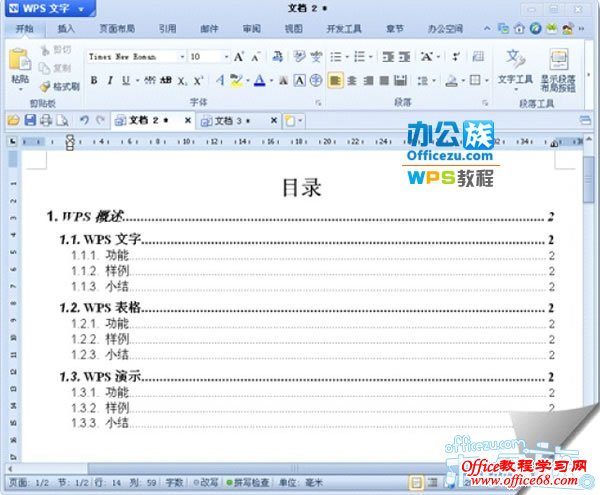Click the Paste clipboard icon

click(20, 60)
